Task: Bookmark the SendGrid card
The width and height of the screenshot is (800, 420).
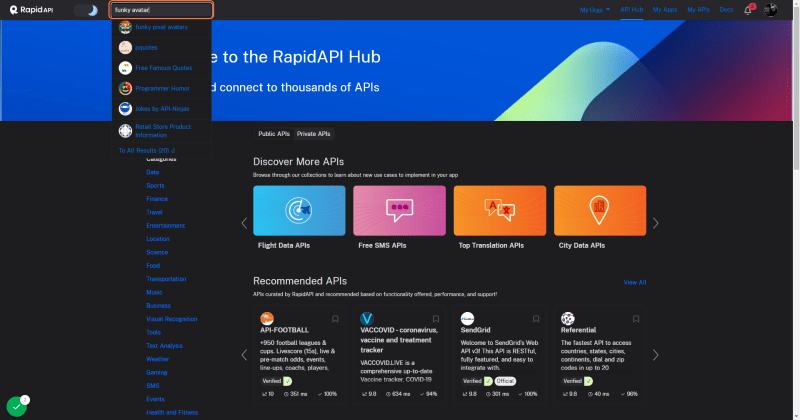Action: [x=536, y=319]
